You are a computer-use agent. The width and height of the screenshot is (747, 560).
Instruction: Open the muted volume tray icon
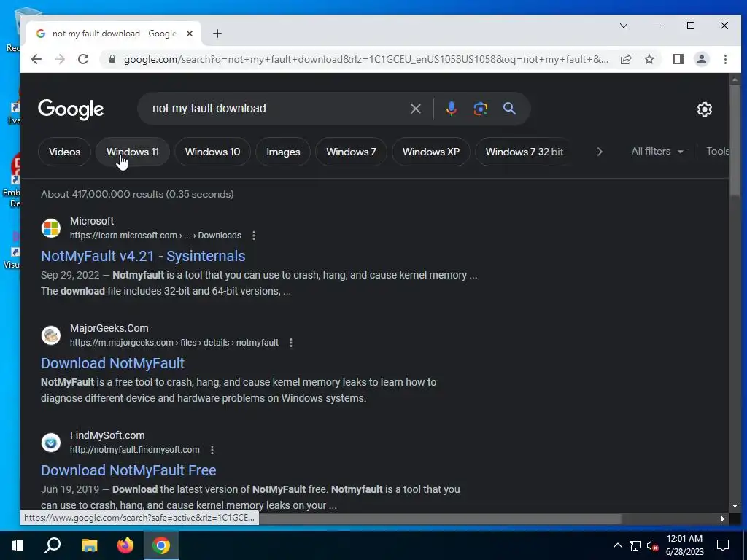[652, 545]
